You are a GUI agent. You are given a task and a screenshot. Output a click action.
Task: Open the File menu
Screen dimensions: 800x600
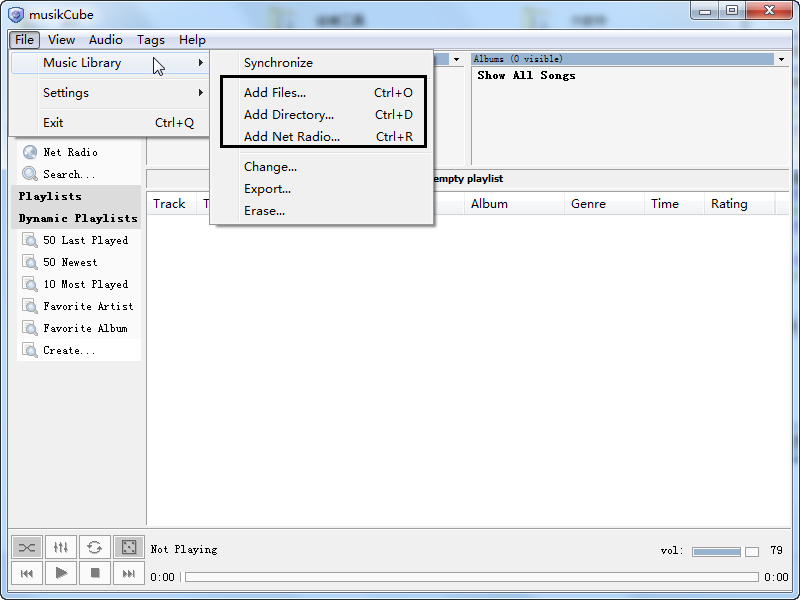24,40
